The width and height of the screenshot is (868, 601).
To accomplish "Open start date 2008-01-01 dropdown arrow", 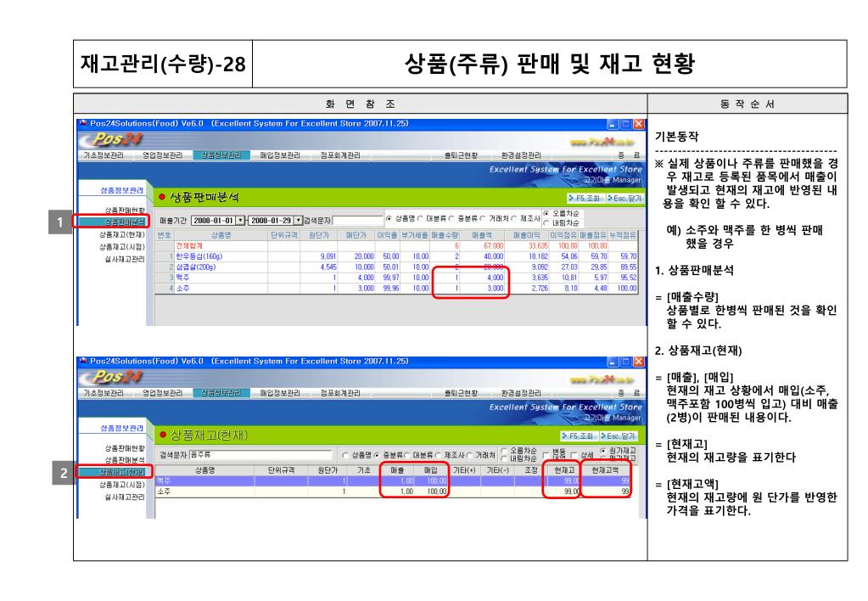I will click(241, 221).
